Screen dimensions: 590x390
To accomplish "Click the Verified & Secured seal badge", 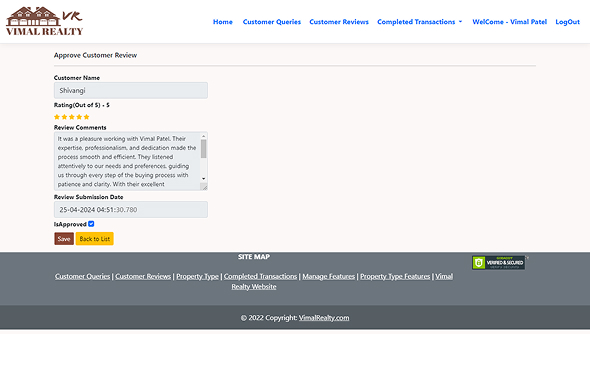I will (x=498, y=262).
